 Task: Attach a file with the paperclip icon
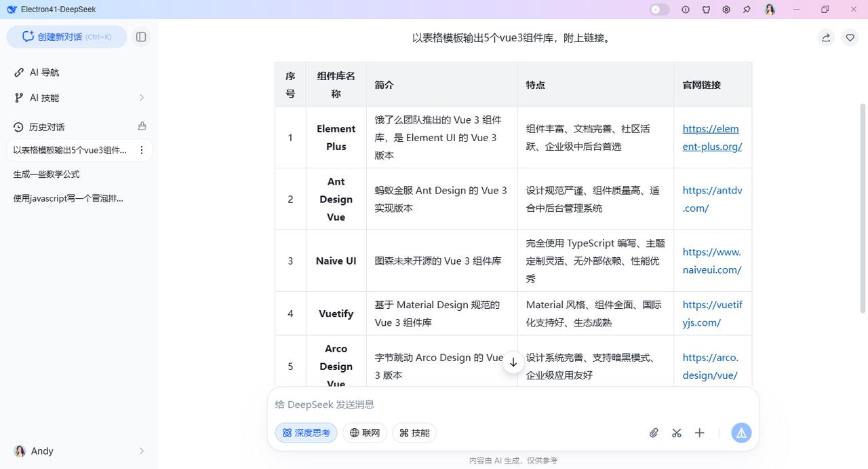[x=654, y=433]
